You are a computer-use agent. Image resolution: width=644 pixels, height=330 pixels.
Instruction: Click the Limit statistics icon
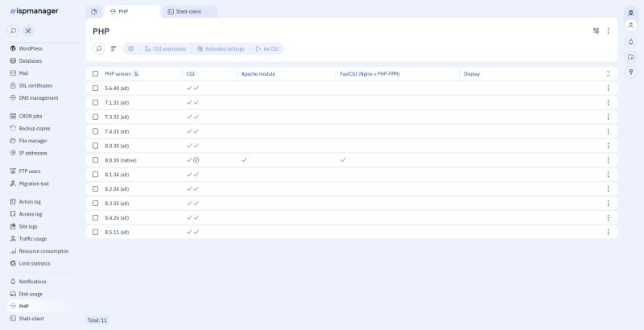pos(13,263)
